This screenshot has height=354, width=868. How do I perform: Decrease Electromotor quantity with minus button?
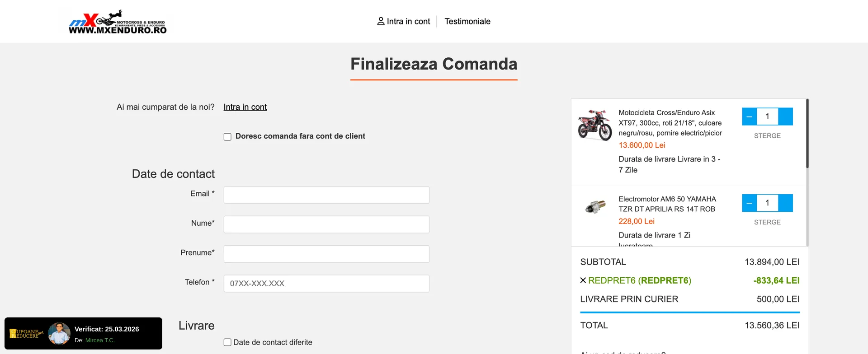coord(749,203)
